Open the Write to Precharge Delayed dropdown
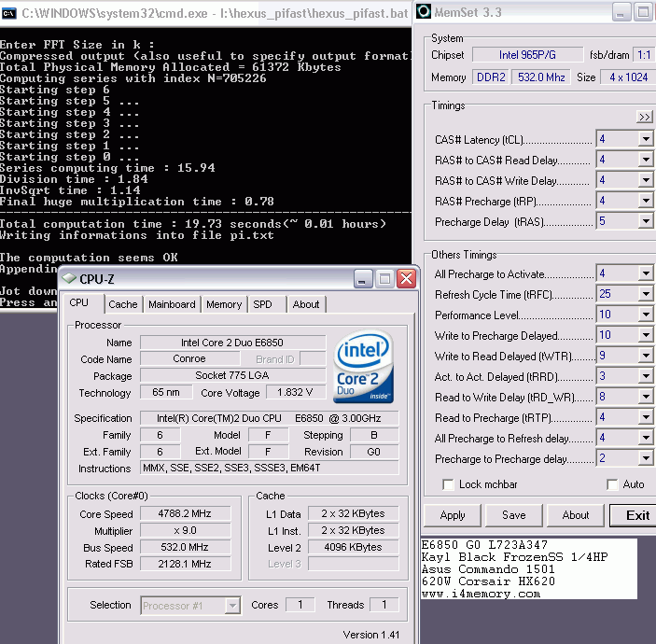 click(646, 335)
